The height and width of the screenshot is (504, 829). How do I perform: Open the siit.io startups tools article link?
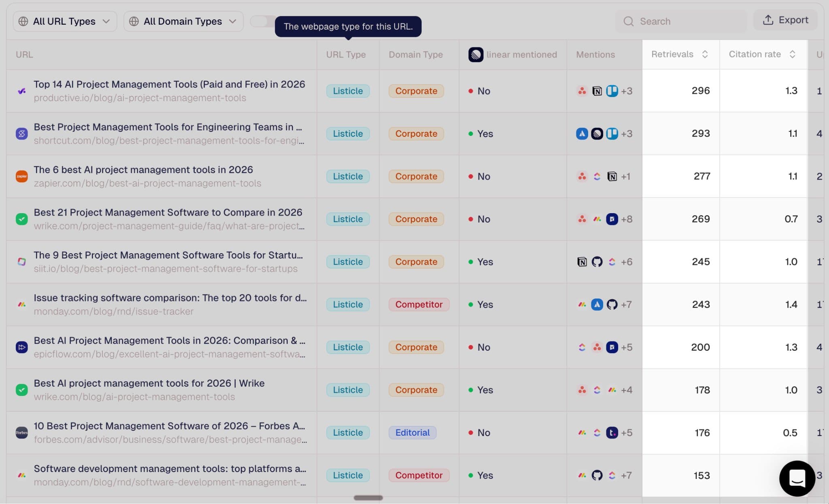point(168,255)
